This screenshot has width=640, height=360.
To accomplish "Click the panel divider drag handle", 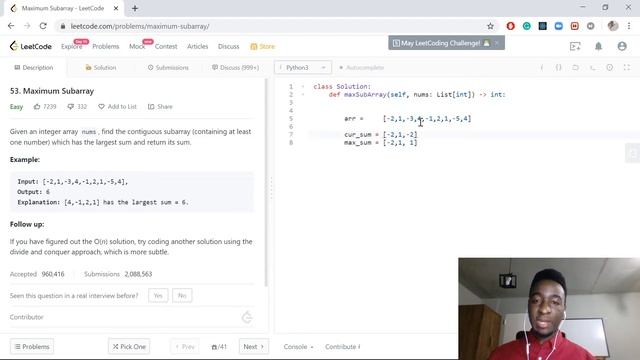I will coord(271,188).
